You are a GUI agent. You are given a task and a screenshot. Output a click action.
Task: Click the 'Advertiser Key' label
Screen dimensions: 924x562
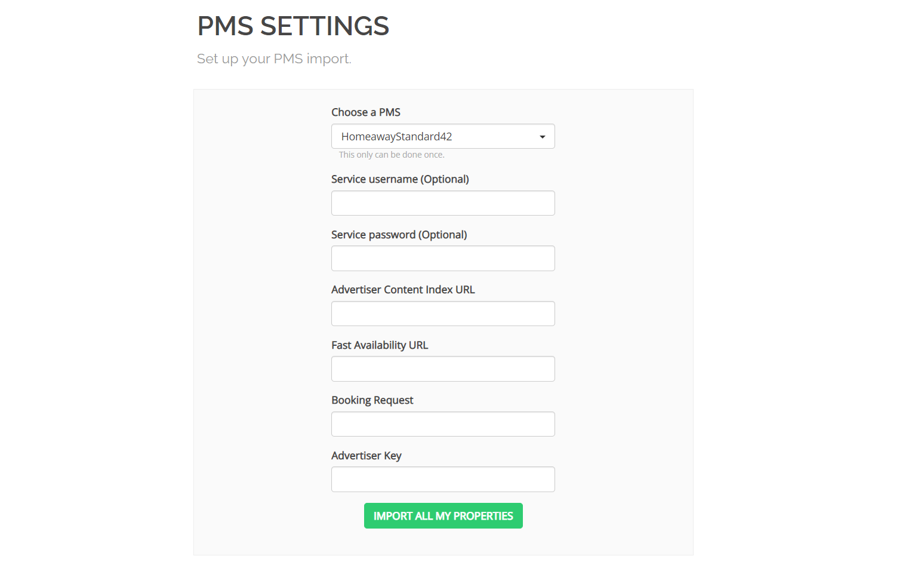coord(366,456)
